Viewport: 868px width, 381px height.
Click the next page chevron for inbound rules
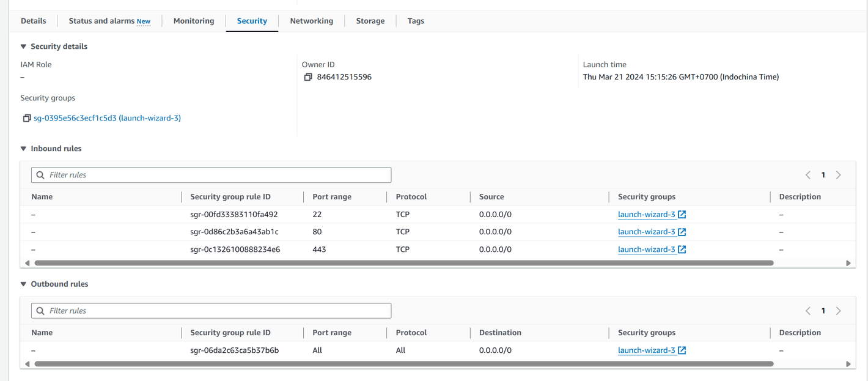pos(838,174)
